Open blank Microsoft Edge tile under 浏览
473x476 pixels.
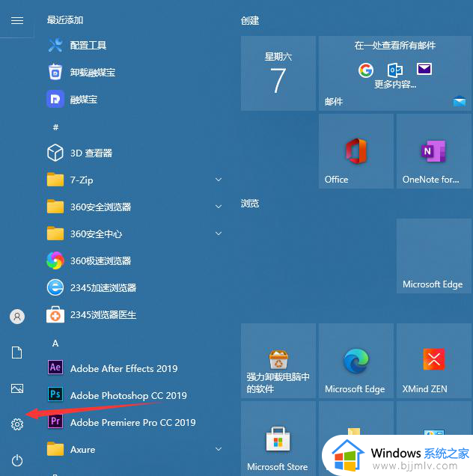coord(434,256)
